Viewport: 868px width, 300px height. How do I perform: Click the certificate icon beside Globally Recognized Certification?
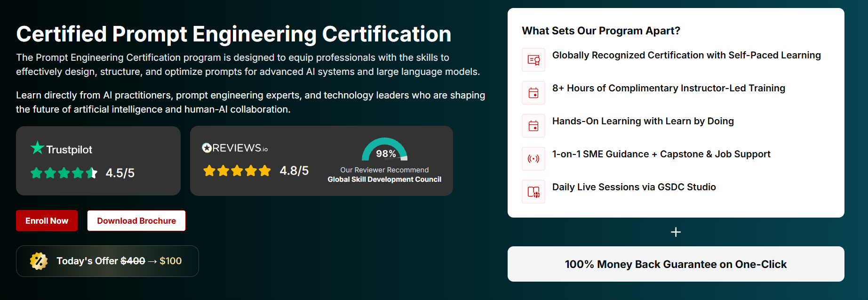point(534,60)
